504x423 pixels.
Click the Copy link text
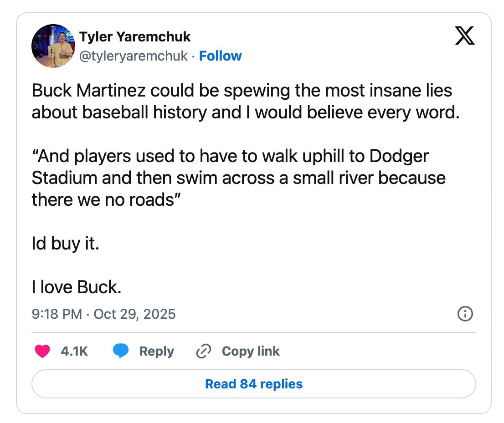point(251,351)
